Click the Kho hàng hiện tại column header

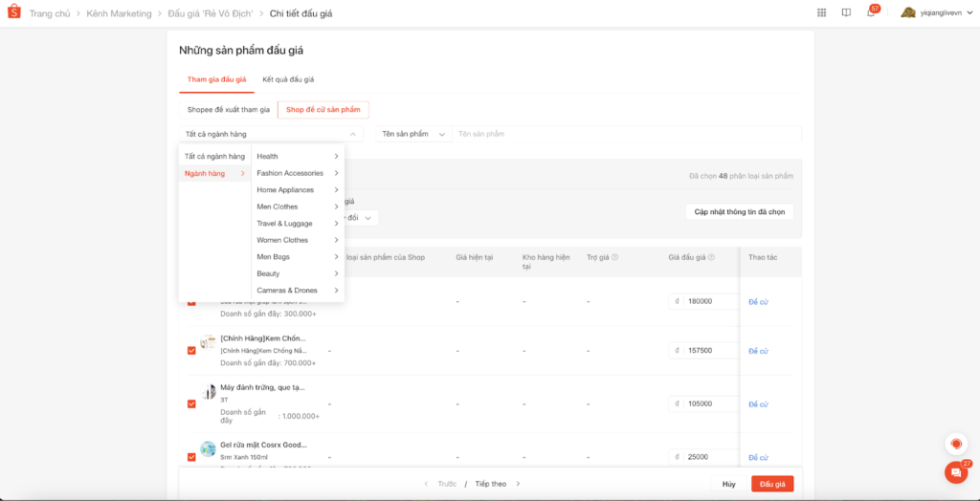[546, 262]
